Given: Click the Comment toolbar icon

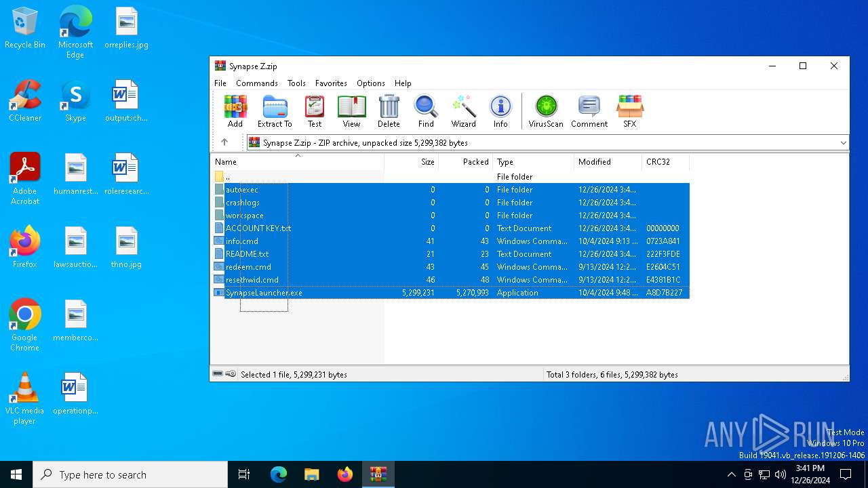Looking at the screenshot, I should click(589, 111).
